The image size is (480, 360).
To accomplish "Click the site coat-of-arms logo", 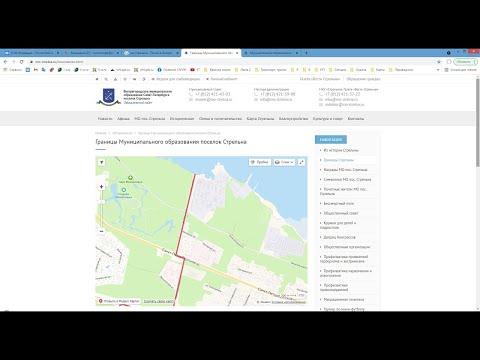I will tap(108, 97).
